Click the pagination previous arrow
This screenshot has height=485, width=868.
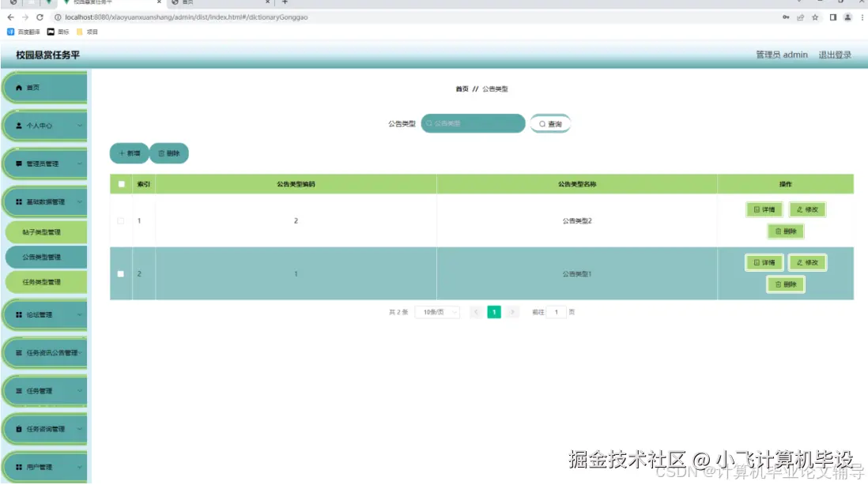[x=476, y=313]
